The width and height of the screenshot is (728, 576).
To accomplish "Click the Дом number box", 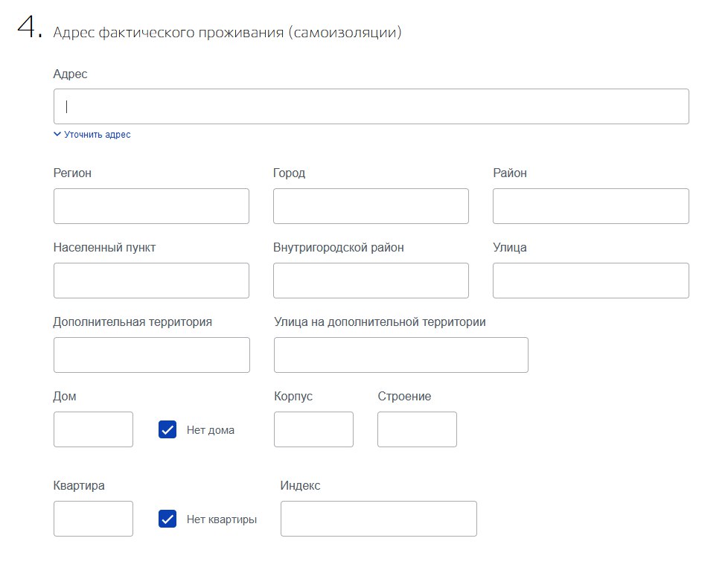I will [93, 429].
